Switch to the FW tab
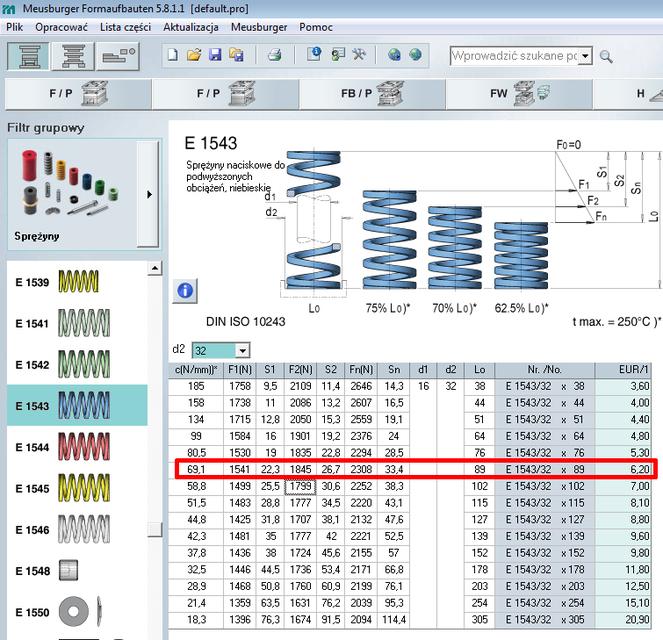This screenshot has width=663, height=640. tap(519, 93)
